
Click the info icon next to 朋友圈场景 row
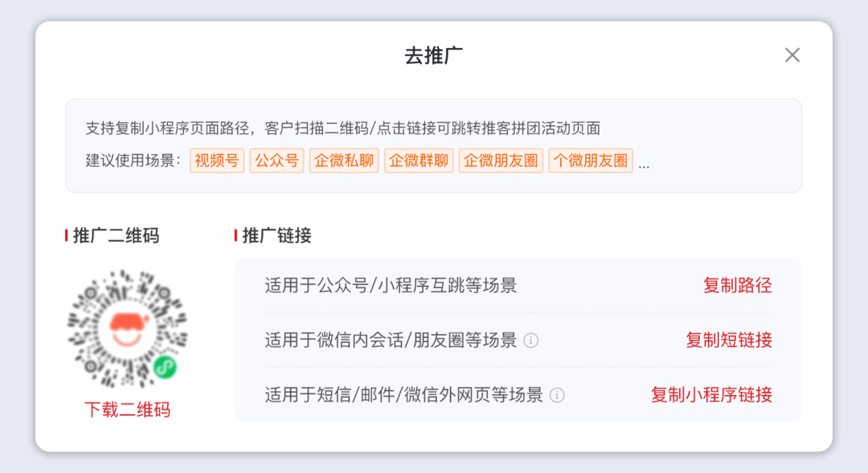(531, 340)
